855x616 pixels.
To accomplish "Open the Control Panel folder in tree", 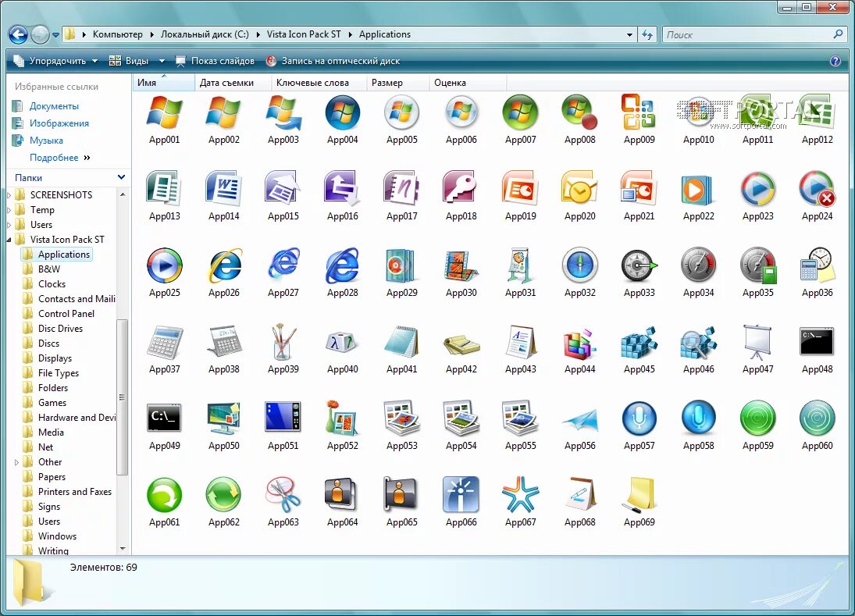I will pyautogui.click(x=66, y=313).
